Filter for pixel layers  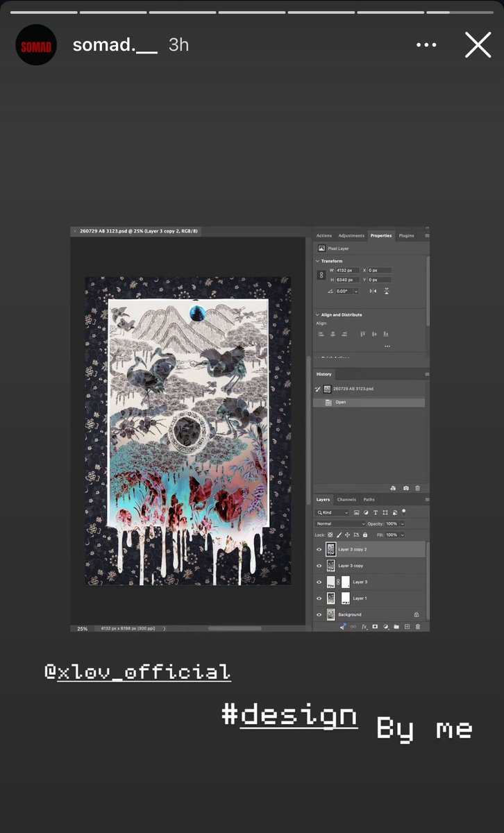tap(356, 512)
